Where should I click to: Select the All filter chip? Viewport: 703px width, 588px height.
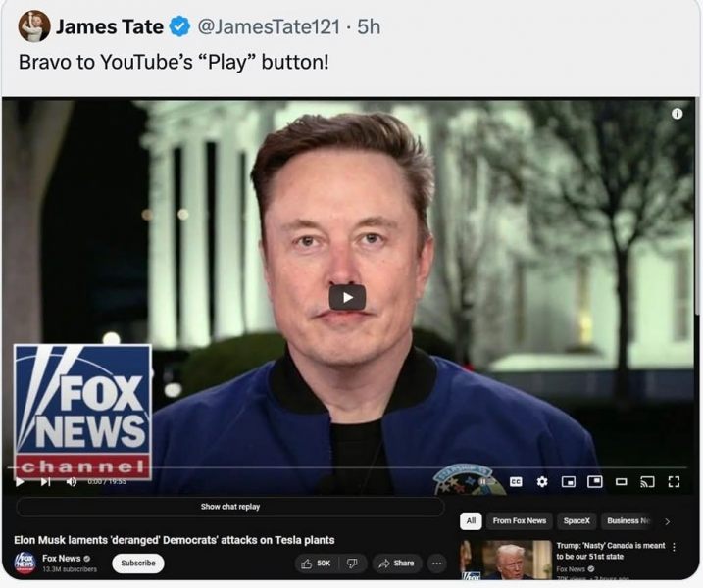pyautogui.click(x=471, y=520)
